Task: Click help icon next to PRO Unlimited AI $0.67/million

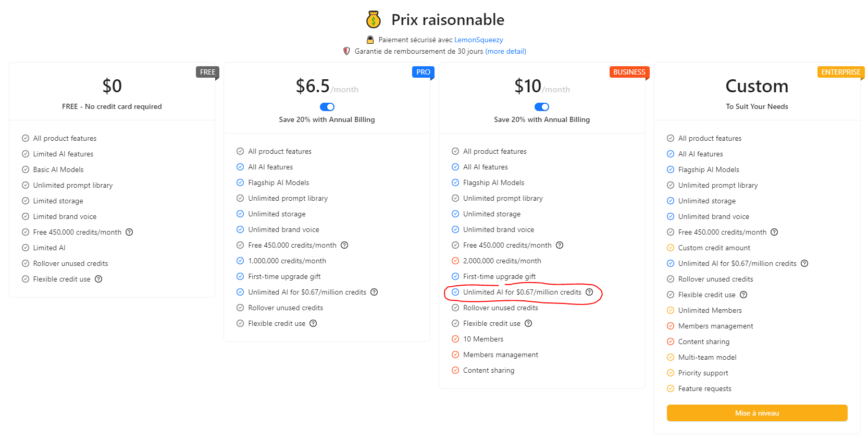Action: click(374, 292)
